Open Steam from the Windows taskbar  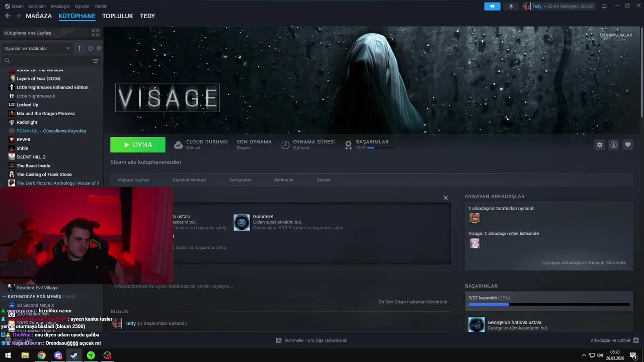74,355
